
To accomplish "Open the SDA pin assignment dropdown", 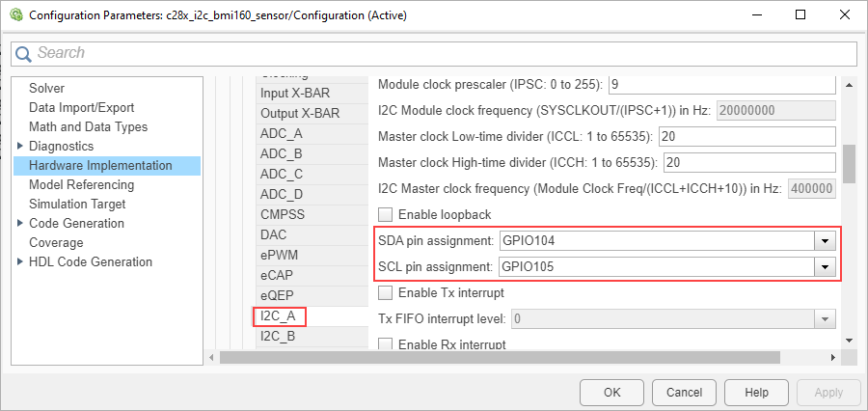I will pos(824,240).
